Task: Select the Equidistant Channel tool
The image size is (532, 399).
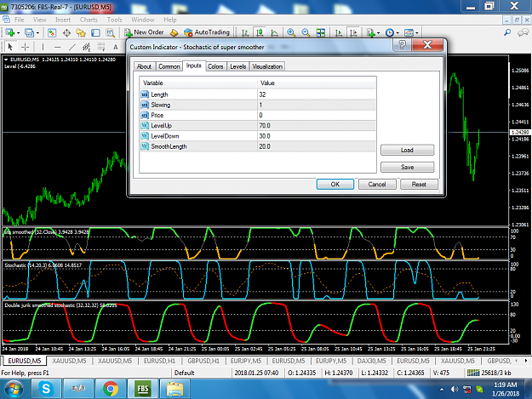Action: tap(87, 47)
